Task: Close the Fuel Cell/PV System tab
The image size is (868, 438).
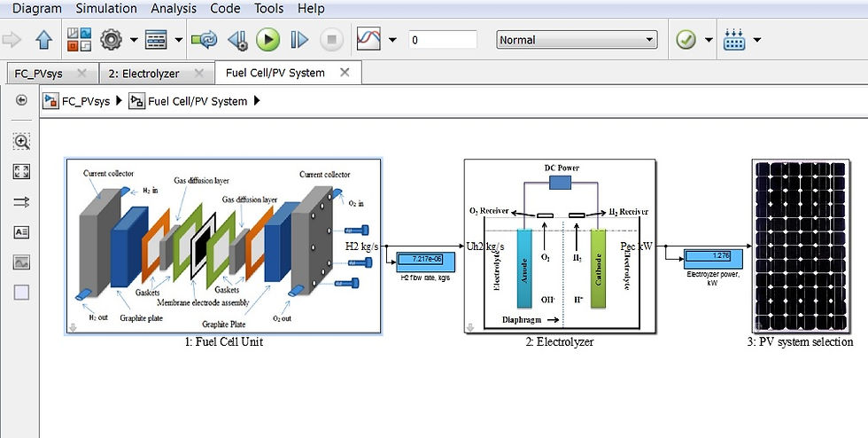Action: click(x=345, y=73)
